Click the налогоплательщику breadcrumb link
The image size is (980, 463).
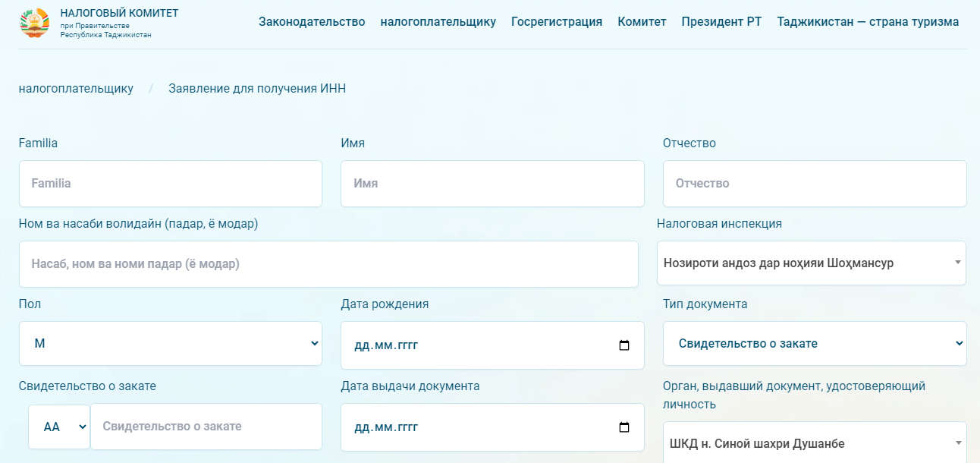(x=76, y=89)
